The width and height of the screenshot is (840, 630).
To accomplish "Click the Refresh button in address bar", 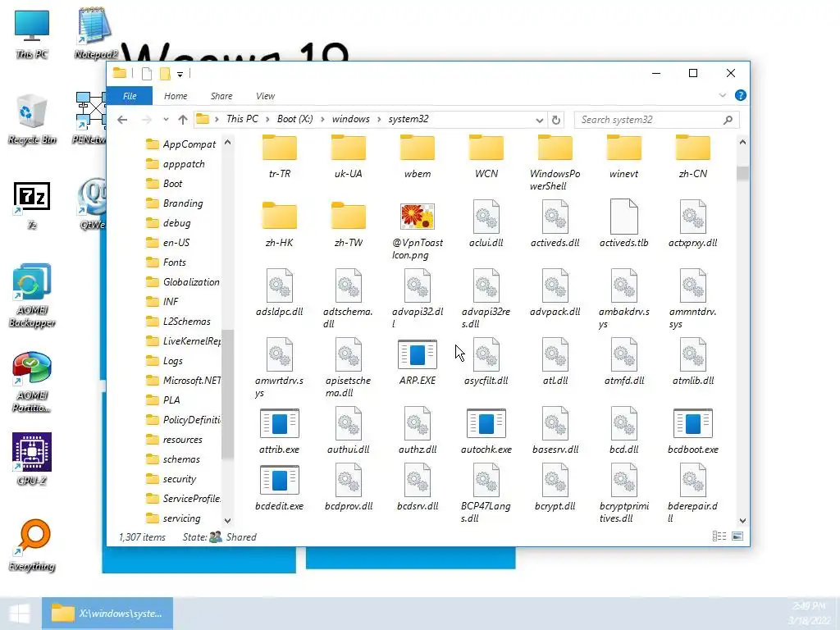I will [x=556, y=120].
